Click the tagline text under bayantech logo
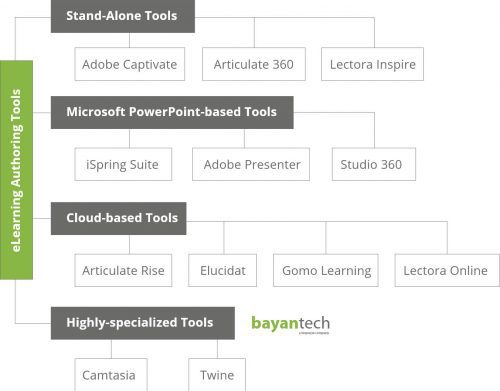Image resolution: width=500 pixels, height=391 pixels. click(x=314, y=333)
